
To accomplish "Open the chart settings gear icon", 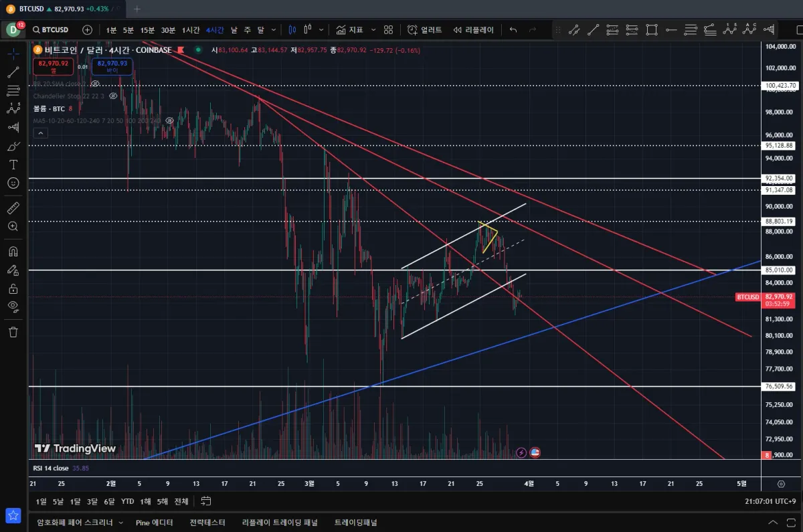I will point(781,483).
